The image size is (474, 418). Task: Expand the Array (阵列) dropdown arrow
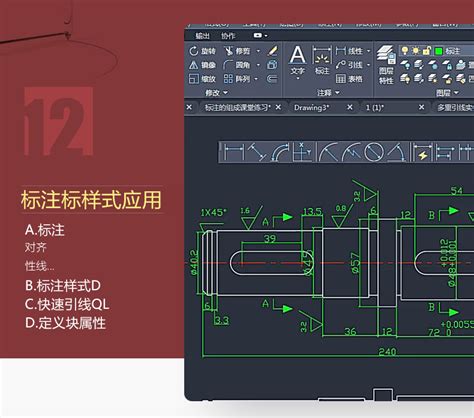point(256,79)
